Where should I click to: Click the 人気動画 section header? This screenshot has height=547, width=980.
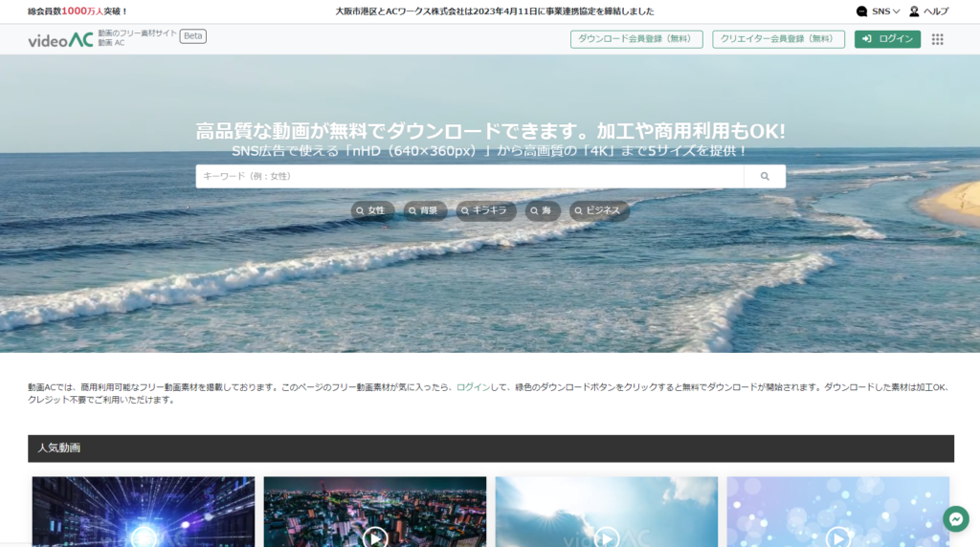491,449
